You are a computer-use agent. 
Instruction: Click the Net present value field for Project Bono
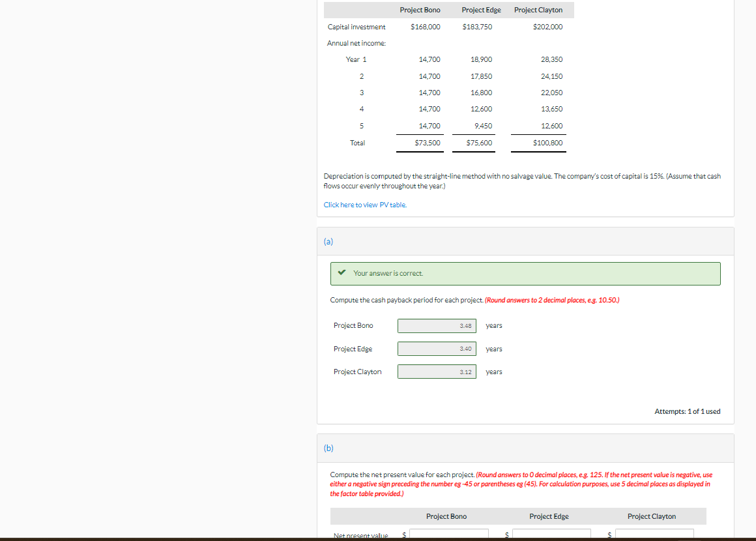tap(449, 533)
